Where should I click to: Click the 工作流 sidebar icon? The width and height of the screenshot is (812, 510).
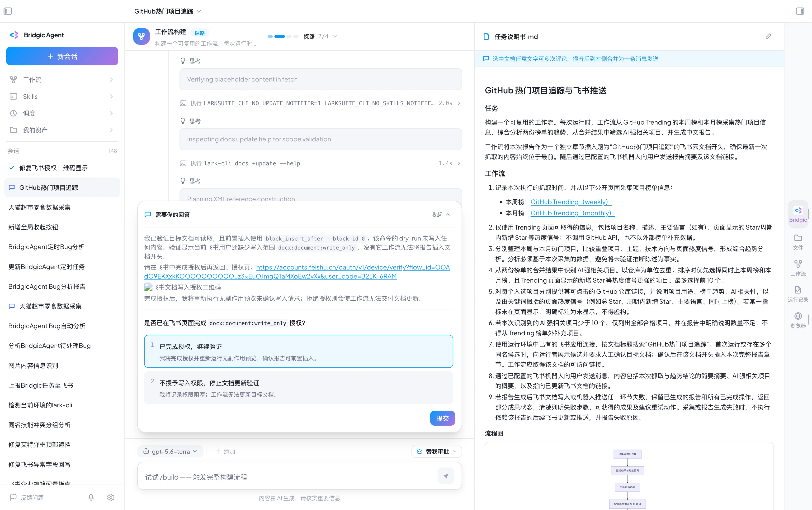click(x=13, y=80)
